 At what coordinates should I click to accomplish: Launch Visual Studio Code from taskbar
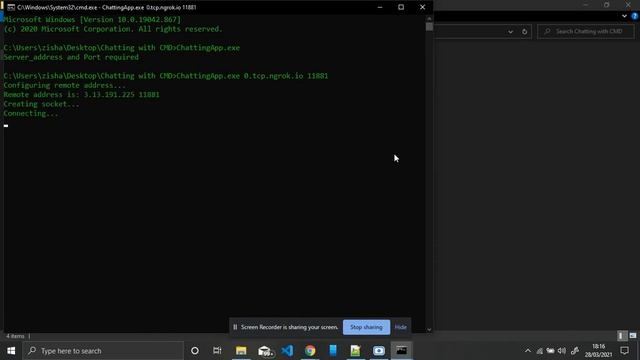tap(287, 351)
